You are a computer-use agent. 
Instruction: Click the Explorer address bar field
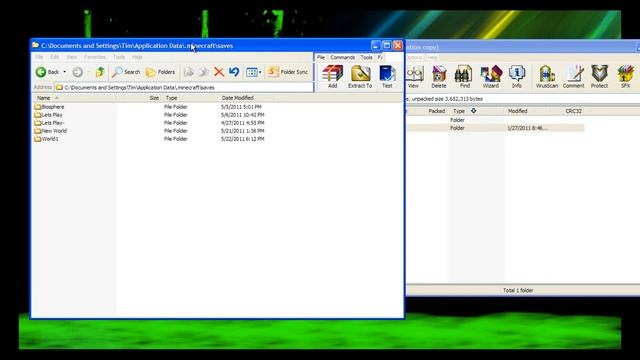[184, 87]
